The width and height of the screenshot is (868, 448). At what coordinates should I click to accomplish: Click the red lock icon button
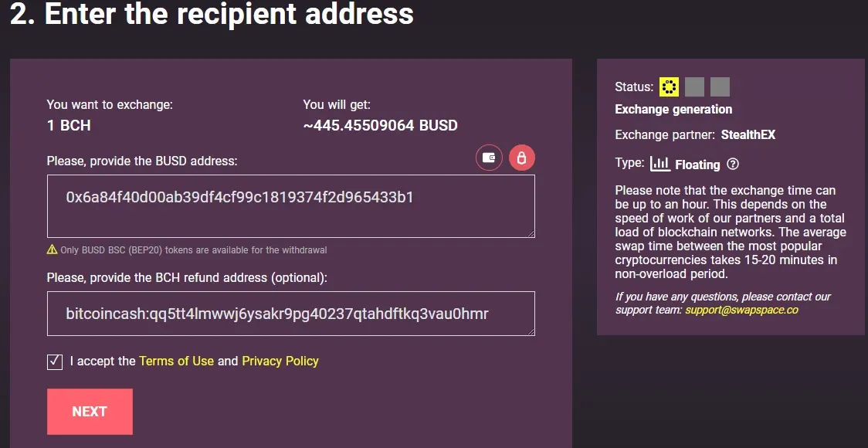click(x=521, y=158)
